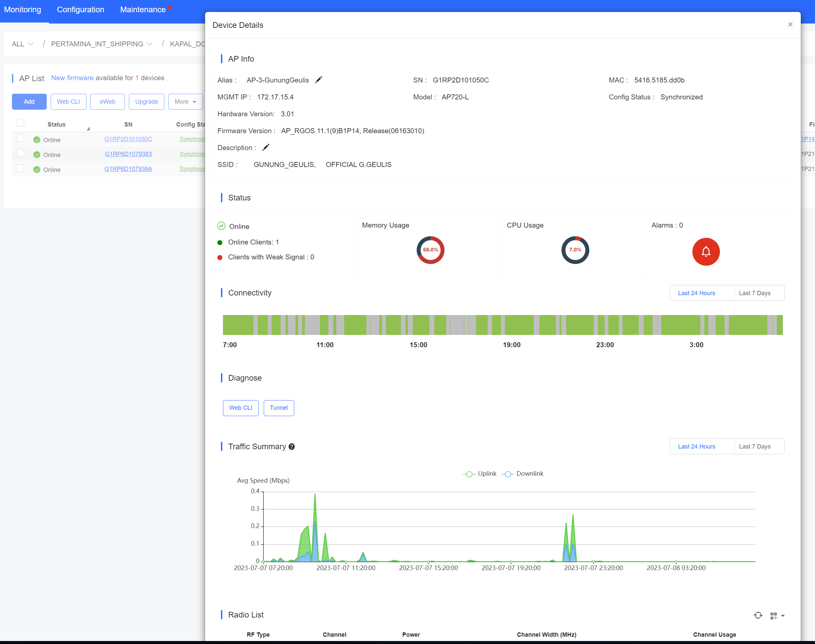Launch Web CLI in Diagnose section
The width and height of the screenshot is (815, 644).
tap(241, 408)
